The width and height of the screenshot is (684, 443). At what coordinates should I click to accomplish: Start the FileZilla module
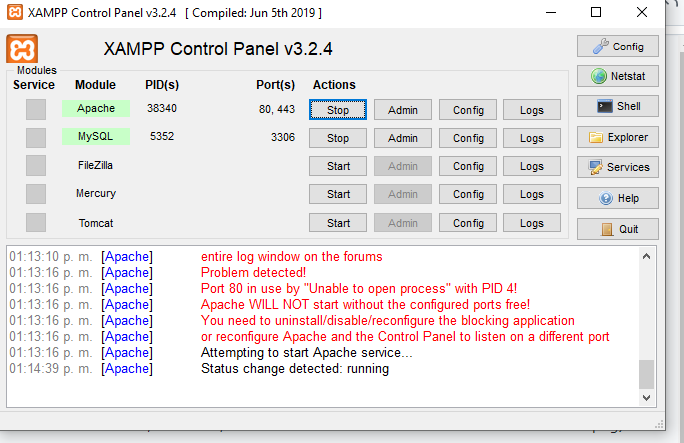coord(338,166)
